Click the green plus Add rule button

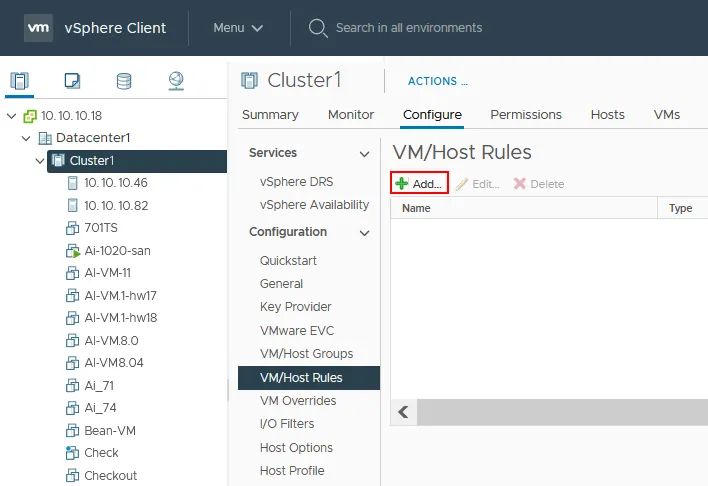(x=419, y=184)
